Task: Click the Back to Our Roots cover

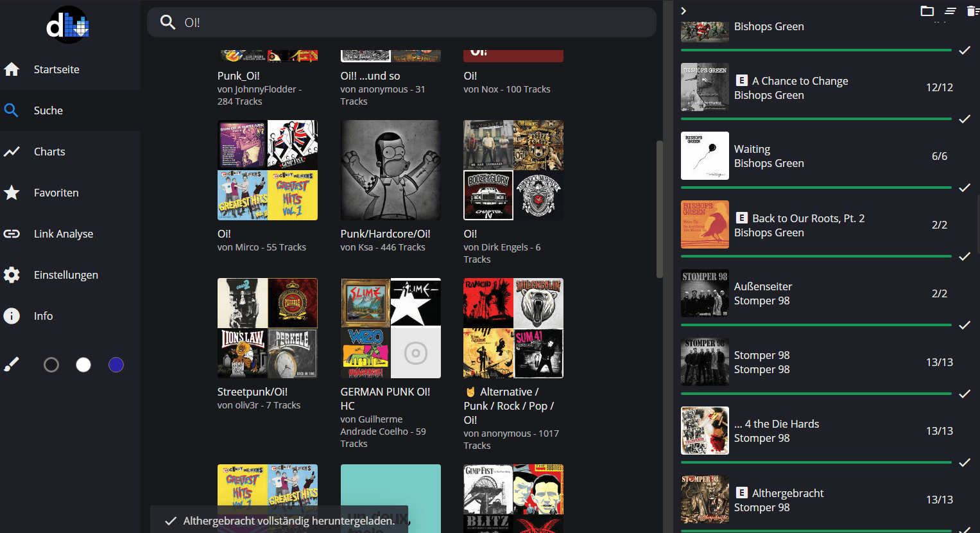Action: (x=705, y=224)
